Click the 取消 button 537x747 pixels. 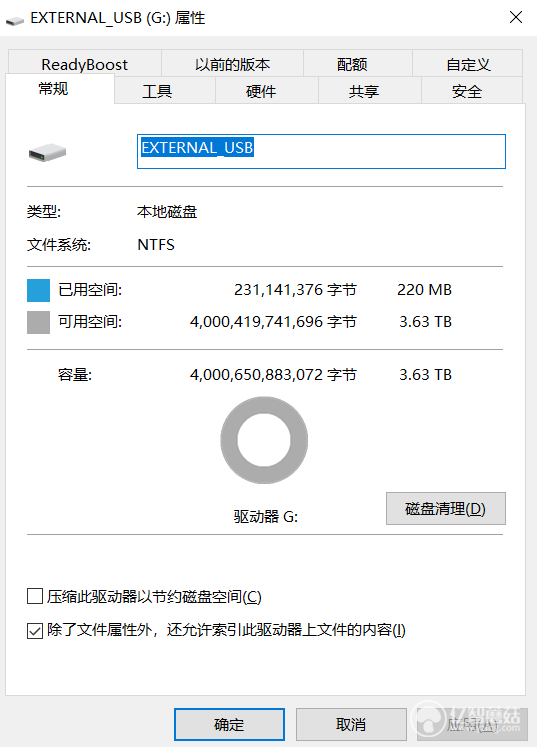[351, 725]
